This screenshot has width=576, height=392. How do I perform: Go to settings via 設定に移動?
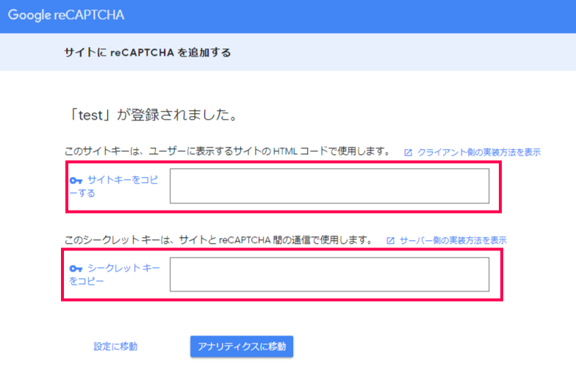pos(115,346)
